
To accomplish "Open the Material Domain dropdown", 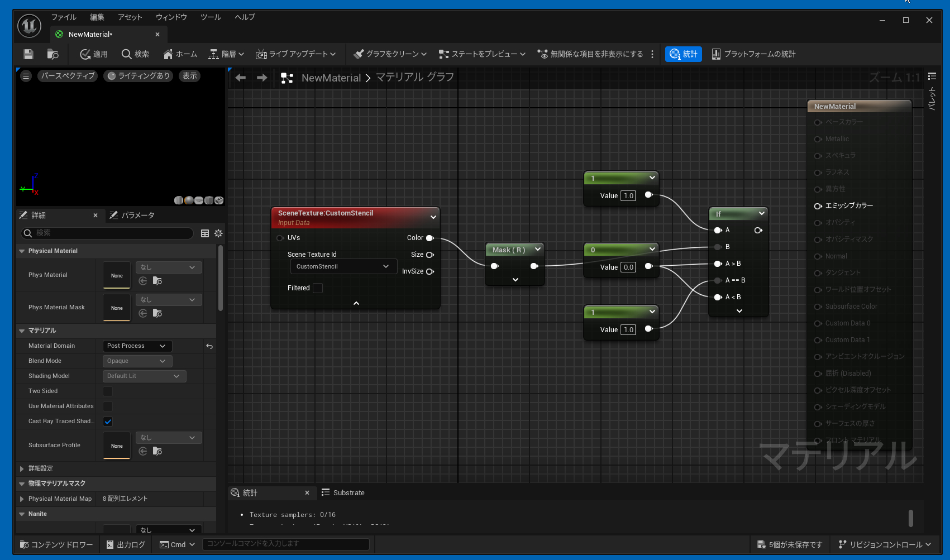I will click(137, 346).
